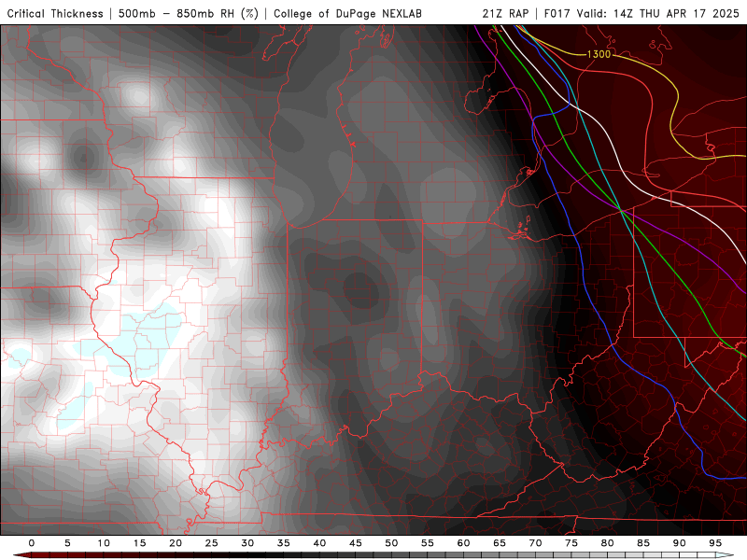Viewport: 747px width, 560px height.
Task: Click the "Valid: 14Z THU APR 17 2025" text
Action: [x=658, y=13]
